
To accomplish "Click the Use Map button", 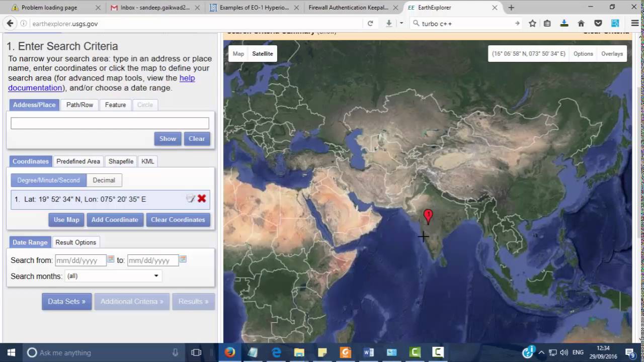I will [x=66, y=220].
